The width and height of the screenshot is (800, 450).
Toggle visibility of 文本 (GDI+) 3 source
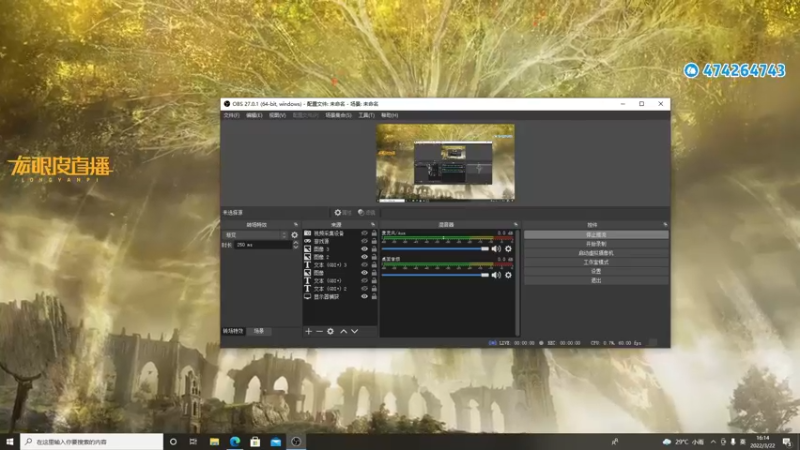tap(364, 265)
